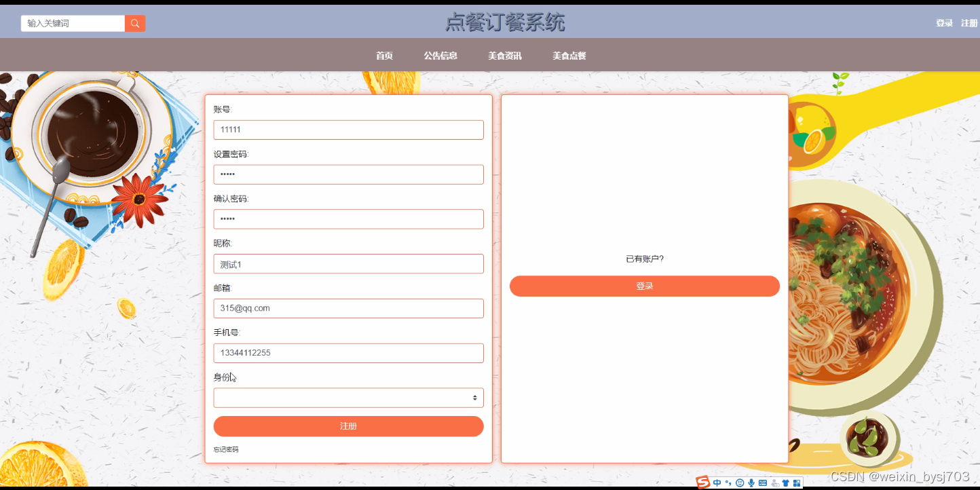Image resolution: width=980 pixels, height=490 pixels.
Task: Click the 邮箱 label
Action: coord(222,288)
